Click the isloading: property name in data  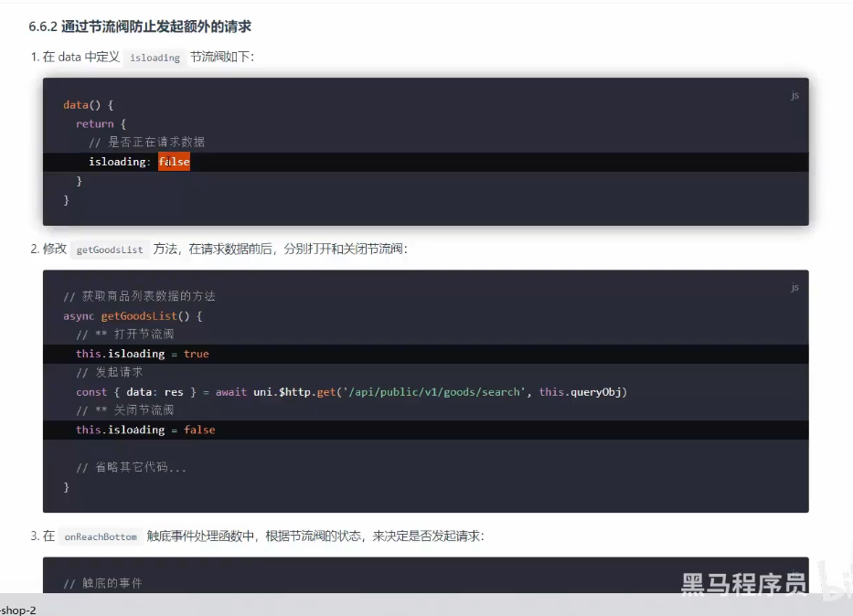[x=120, y=162]
